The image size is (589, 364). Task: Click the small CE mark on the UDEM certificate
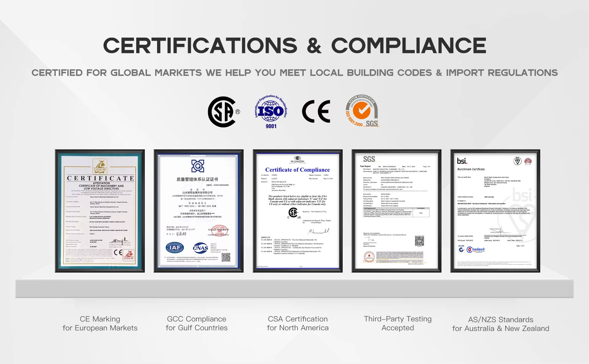(118, 253)
